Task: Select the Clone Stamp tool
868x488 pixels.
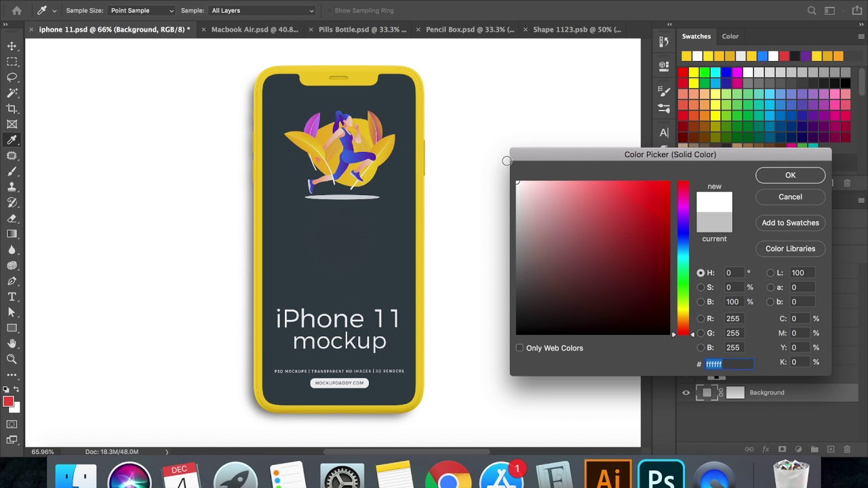Action: pos(12,187)
